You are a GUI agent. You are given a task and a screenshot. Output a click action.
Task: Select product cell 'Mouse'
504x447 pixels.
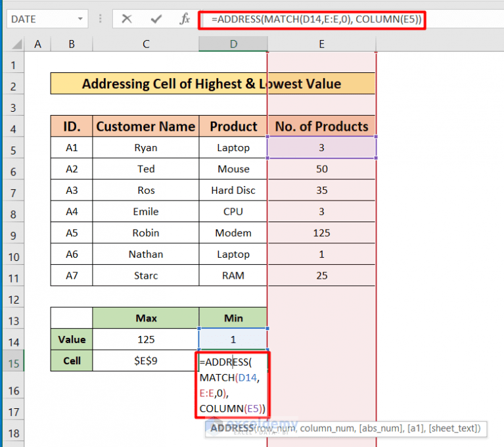coord(233,169)
